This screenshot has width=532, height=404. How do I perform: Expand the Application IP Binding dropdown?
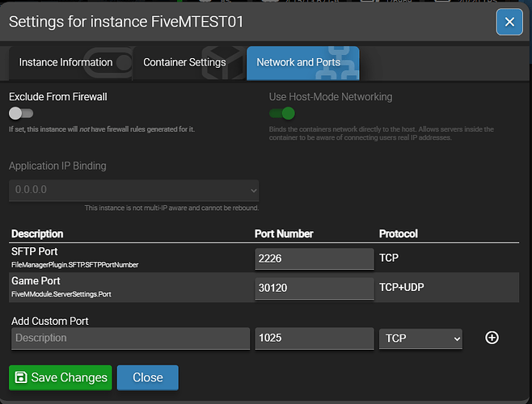pos(134,191)
